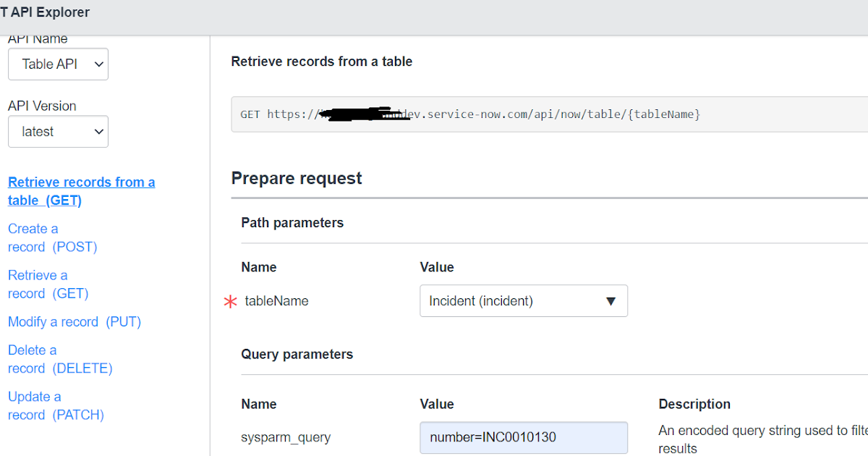The width and height of the screenshot is (868, 456).
Task: Click the 'Path parameters' section header
Action: point(292,222)
